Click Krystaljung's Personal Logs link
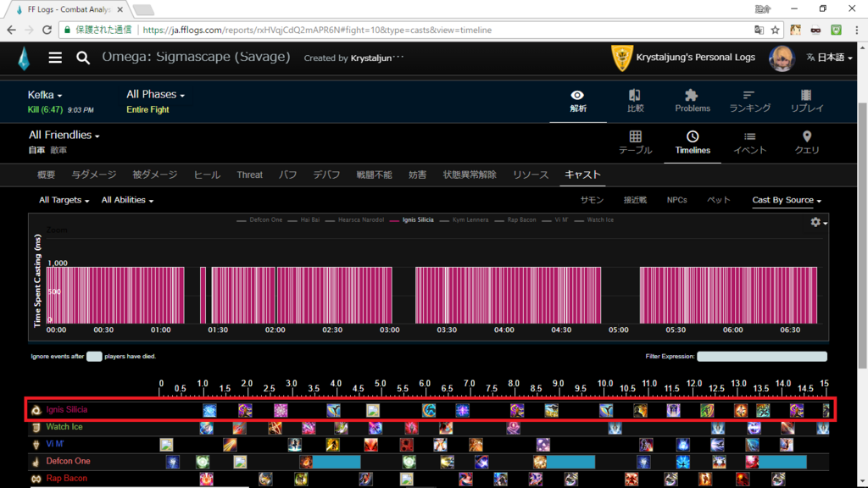This screenshot has height=488, width=868. click(x=695, y=58)
